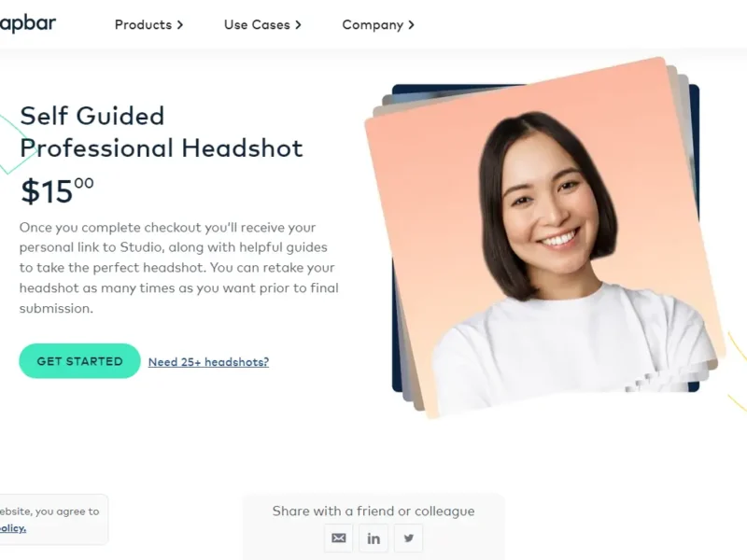Share on Twitter using the bird icon
The width and height of the screenshot is (747, 560).
tap(408, 539)
